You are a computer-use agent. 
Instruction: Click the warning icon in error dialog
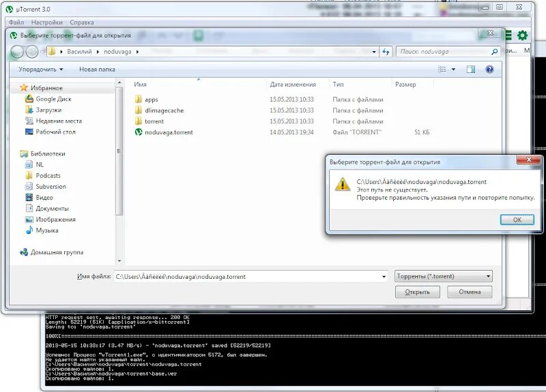(343, 184)
